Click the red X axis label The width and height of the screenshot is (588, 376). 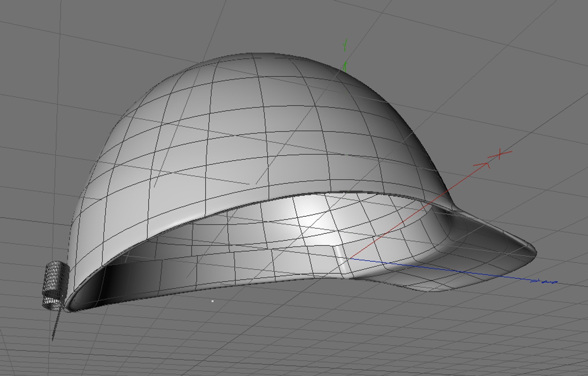(500, 154)
